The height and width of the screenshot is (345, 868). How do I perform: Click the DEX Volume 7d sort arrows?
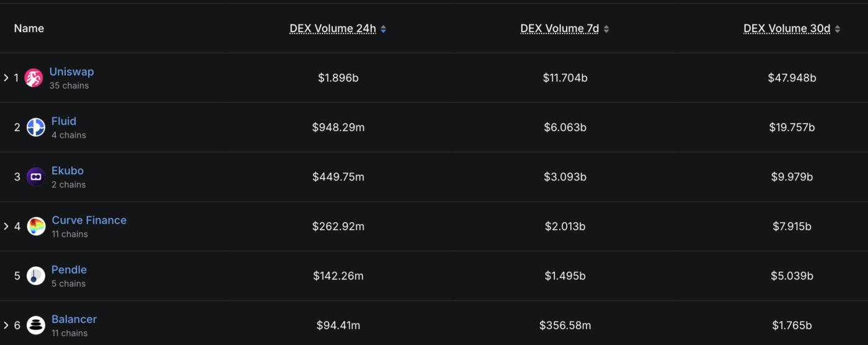coord(606,29)
